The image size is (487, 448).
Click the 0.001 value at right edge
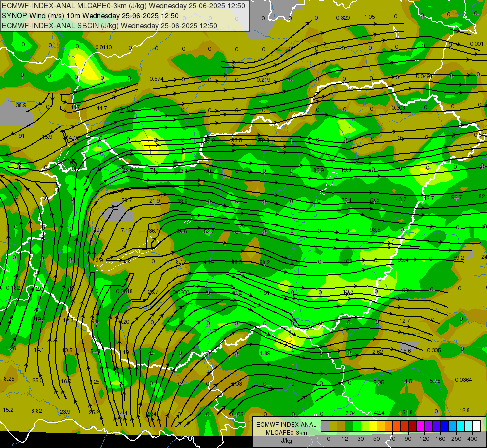[477, 44]
